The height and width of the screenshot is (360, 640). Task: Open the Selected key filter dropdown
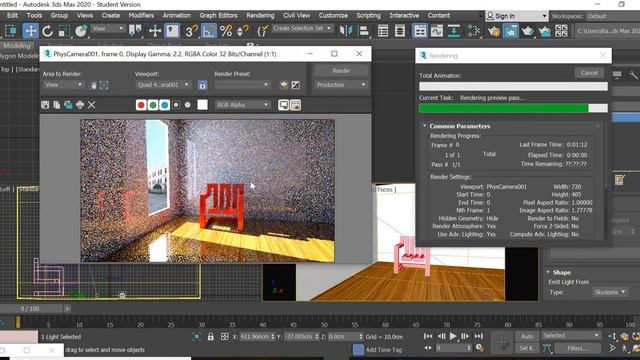(x=571, y=336)
